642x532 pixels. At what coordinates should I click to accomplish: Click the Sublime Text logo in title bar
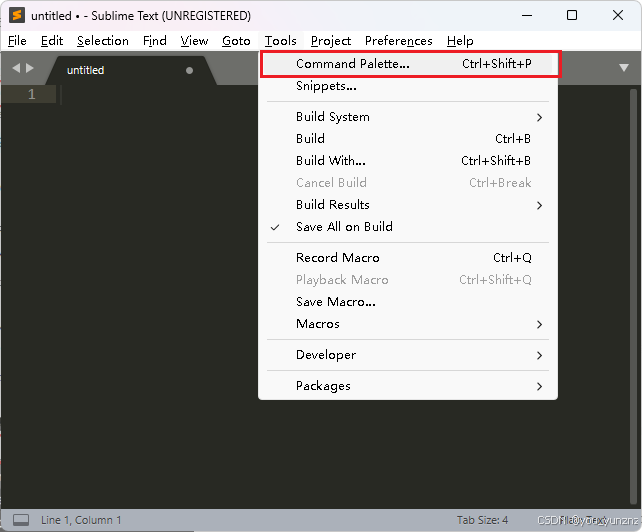(17, 16)
